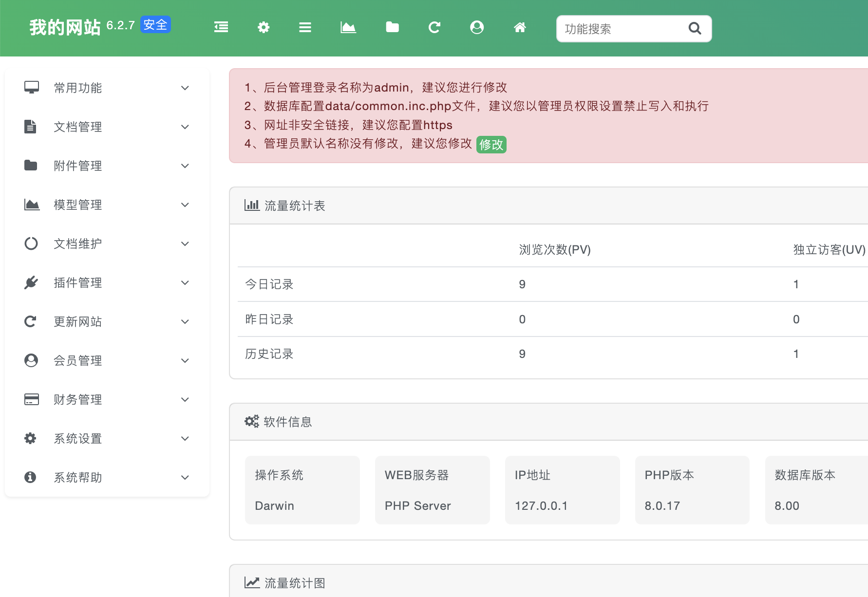Click the 操作系统 Darwin info card
Image resolution: width=868 pixels, height=597 pixels.
click(x=302, y=490)
